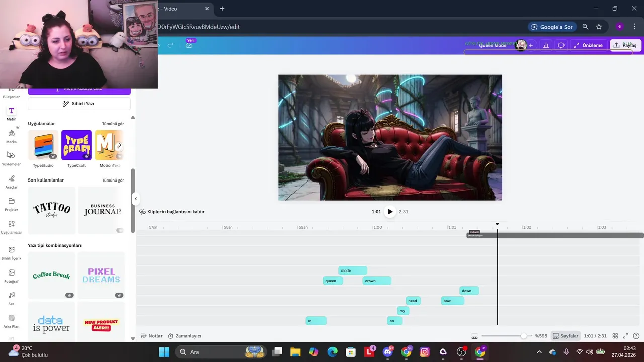The width and height of the screenshot is (644, 362).
Task: Open the Ses audio sidebar section
Action: [11, 298]
